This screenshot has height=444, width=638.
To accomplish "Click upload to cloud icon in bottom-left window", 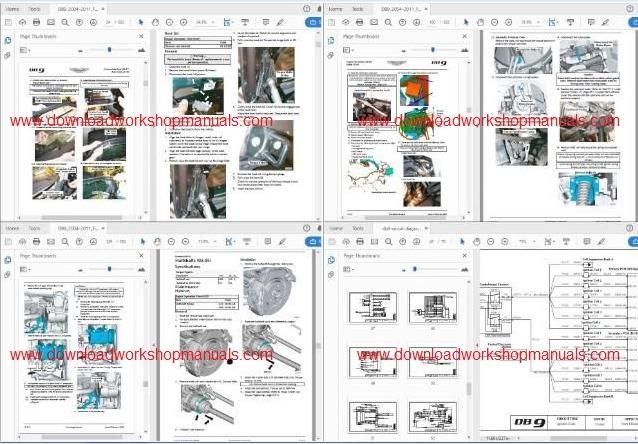I will coord(22,242).
